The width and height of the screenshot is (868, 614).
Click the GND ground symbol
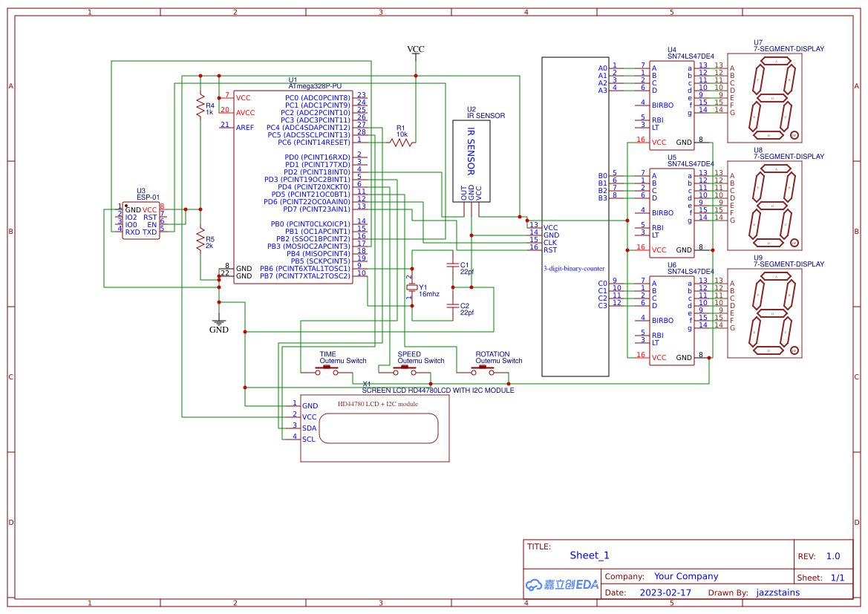218,321
